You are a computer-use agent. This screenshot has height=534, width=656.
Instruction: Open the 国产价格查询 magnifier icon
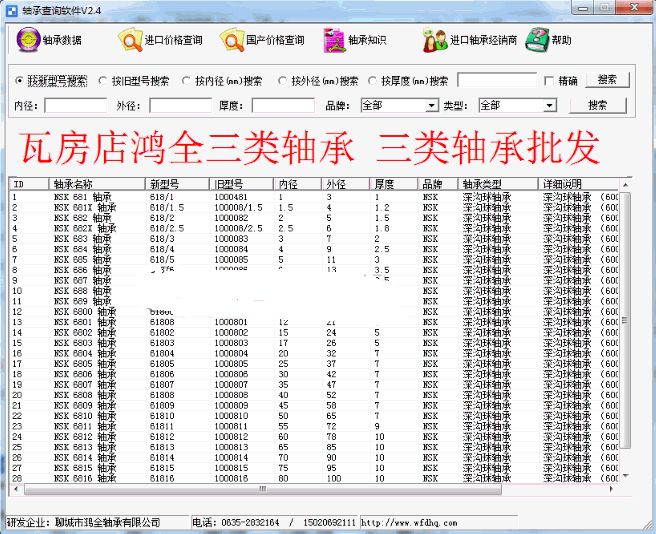232,40
